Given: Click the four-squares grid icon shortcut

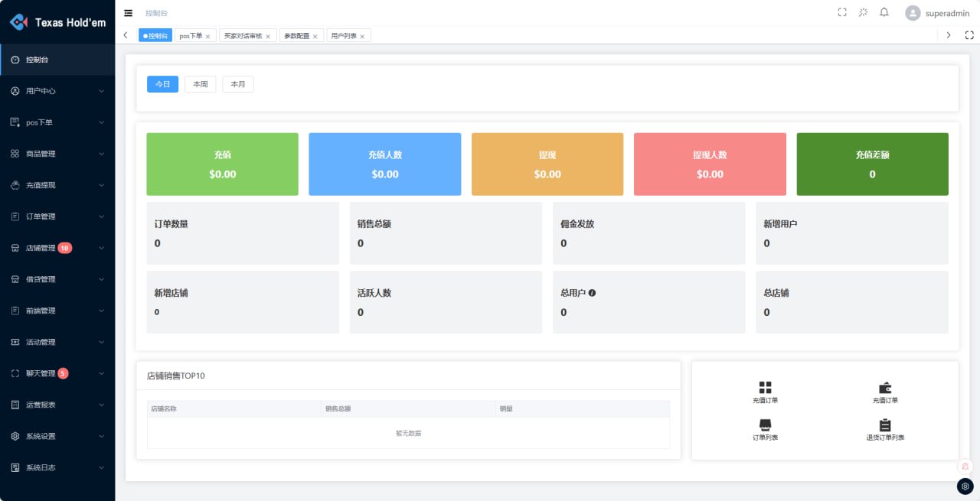Looking at the screenshot, I should [x=765, y=388].
